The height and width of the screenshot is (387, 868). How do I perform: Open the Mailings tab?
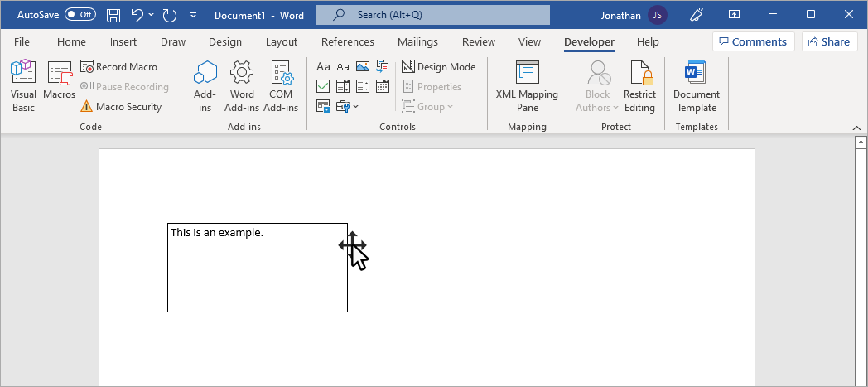(417, 42)
